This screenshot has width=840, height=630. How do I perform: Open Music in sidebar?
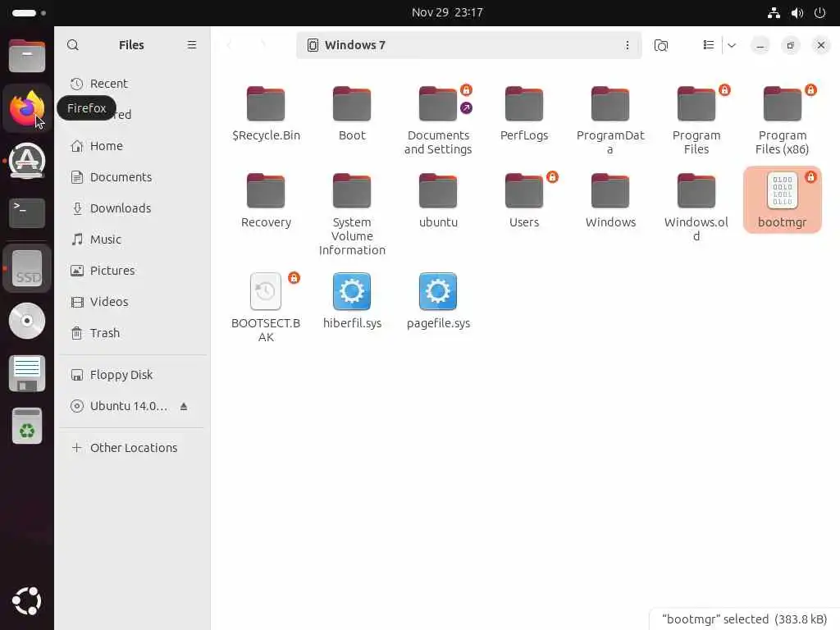point(132,240)
